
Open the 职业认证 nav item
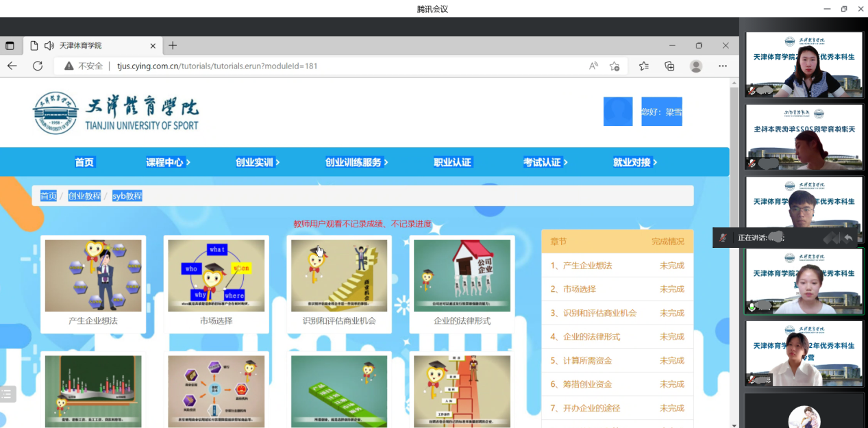452,162
